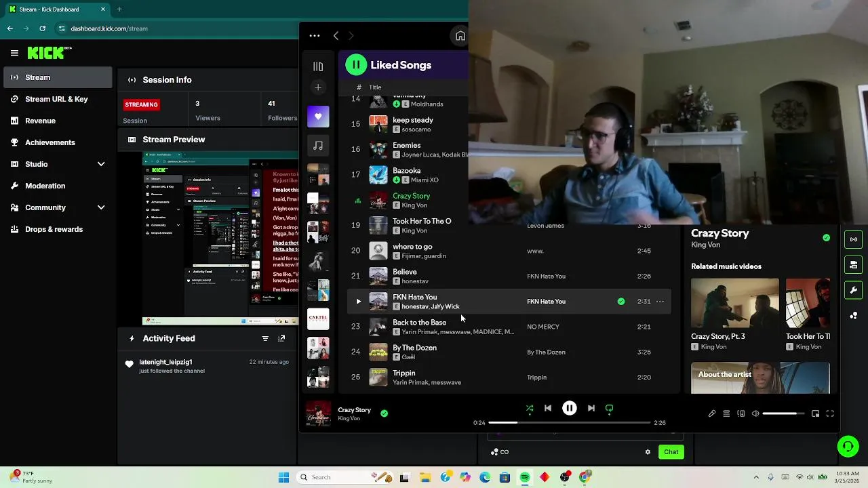
Task: Click the Windows taskbar Search box
Action: [x=346, y=477]
